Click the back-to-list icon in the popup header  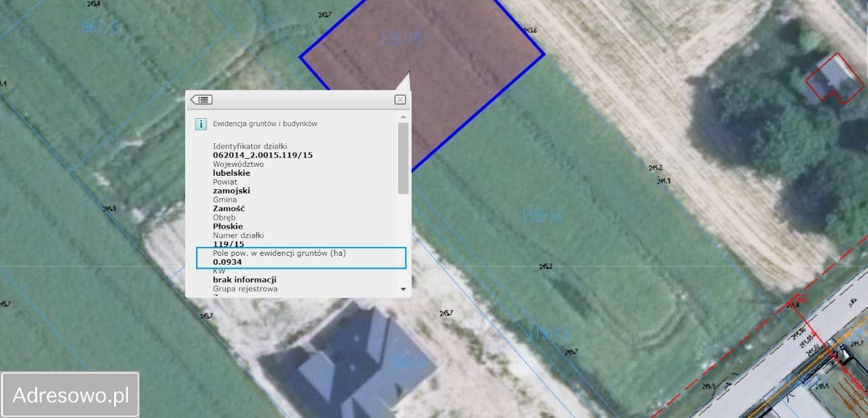[x=201, y=100]
